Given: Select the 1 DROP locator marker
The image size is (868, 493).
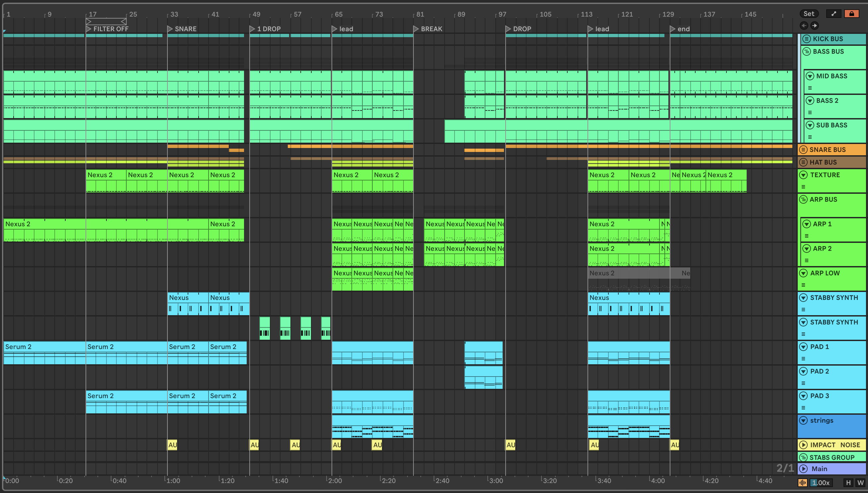Looking at the screenshot, I should pyautogui.click(x=252, y=29).
